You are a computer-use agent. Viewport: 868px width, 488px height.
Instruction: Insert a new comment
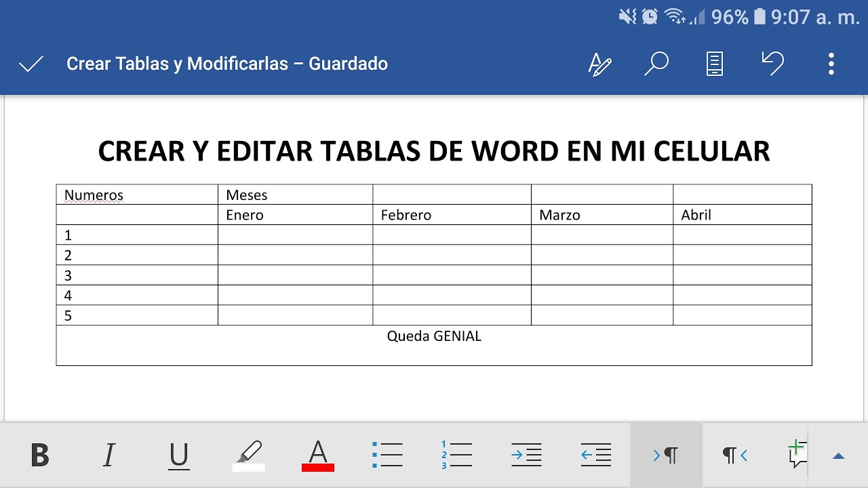(797, 454)
